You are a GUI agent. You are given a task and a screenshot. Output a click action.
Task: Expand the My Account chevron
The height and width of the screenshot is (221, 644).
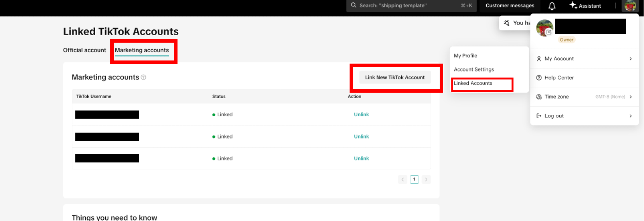point(630,59)
